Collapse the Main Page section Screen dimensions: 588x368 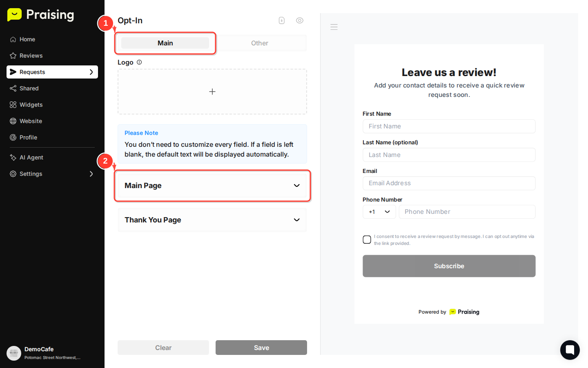pos(212,185)
